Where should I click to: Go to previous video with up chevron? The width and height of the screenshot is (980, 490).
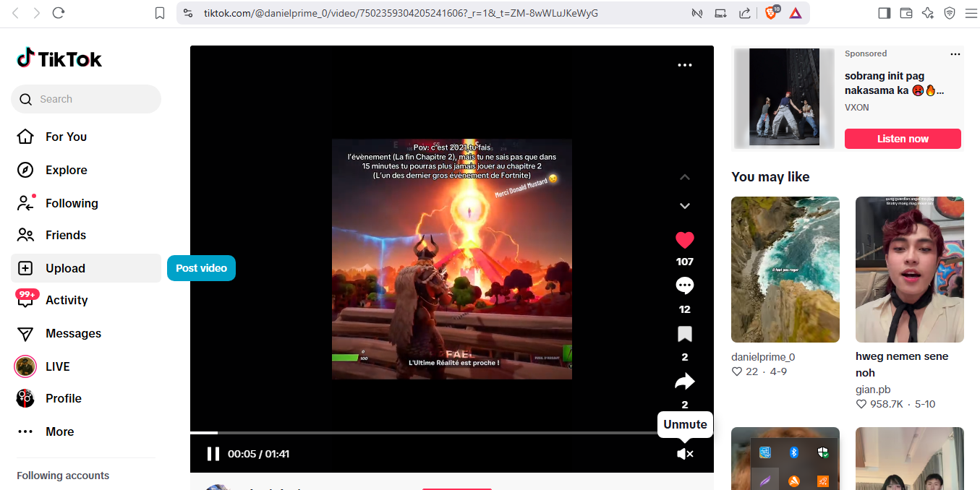(x=685, y=177)
